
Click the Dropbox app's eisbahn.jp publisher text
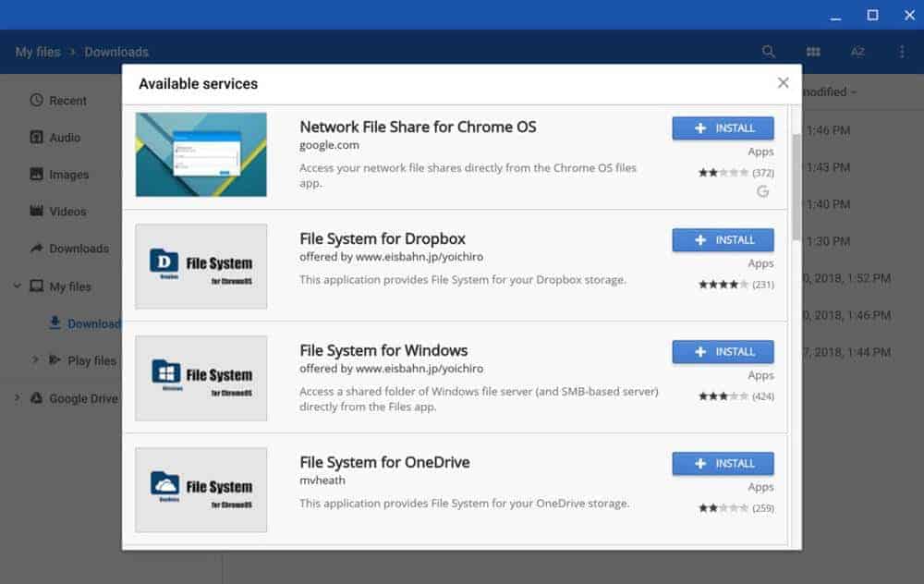click(391, 257)
